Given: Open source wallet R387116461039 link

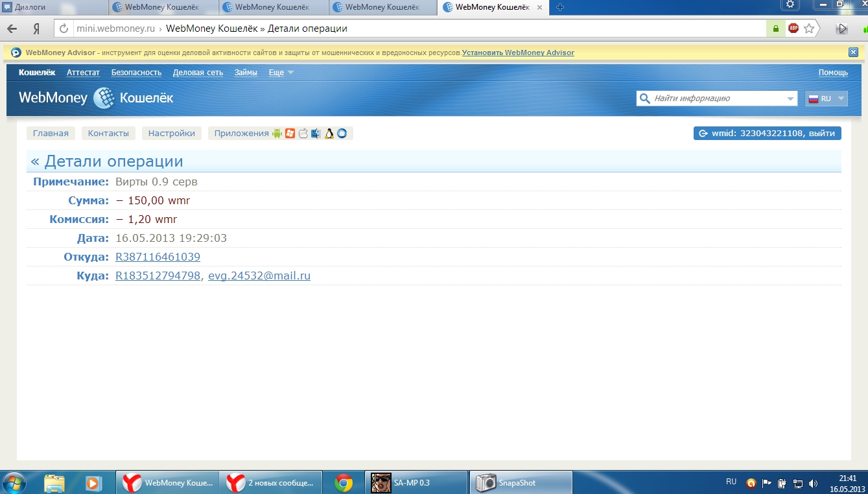Looking at the screenshot, I should [x=158, y=257].
